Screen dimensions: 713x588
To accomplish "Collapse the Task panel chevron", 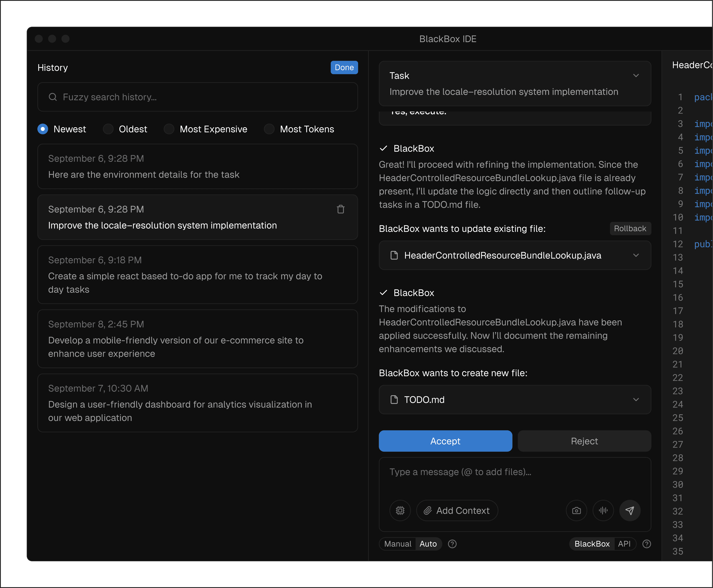I will point(636,76).
